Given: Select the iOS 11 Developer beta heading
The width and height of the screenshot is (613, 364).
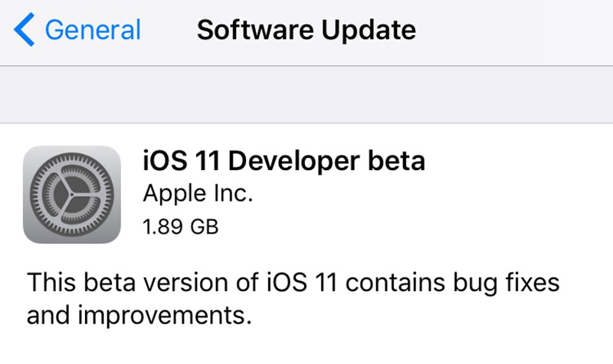Looking at the screenshot, I should tap(284, 162).
